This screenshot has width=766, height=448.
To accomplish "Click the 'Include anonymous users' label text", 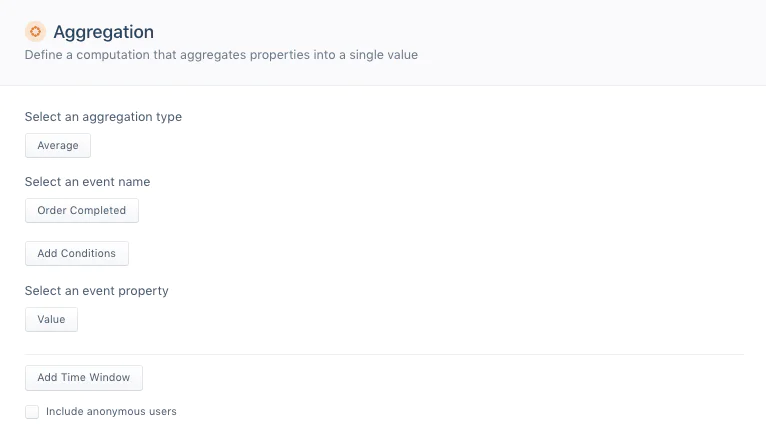I will pyautogui.click(x=111, y=412).
